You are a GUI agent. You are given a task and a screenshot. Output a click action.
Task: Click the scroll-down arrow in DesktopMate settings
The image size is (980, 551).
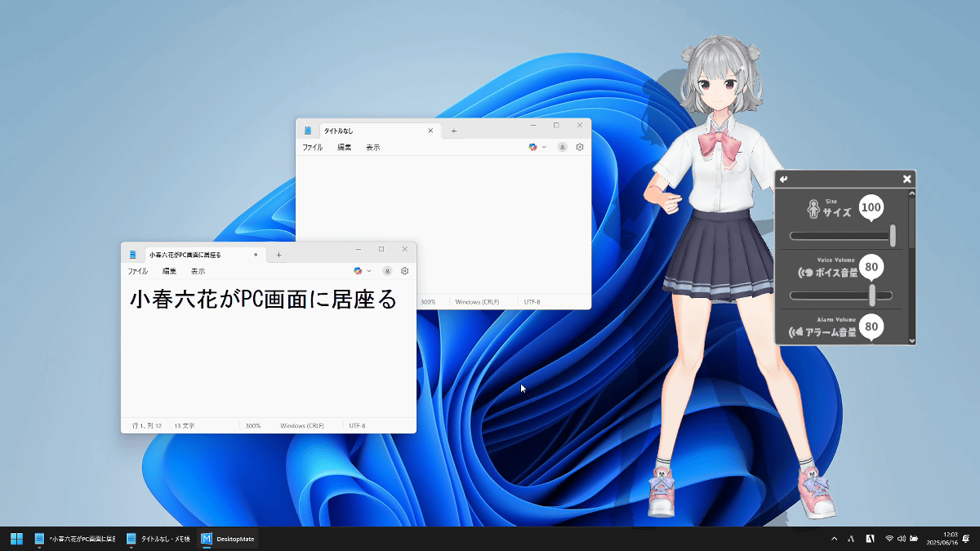coord(912,340)
